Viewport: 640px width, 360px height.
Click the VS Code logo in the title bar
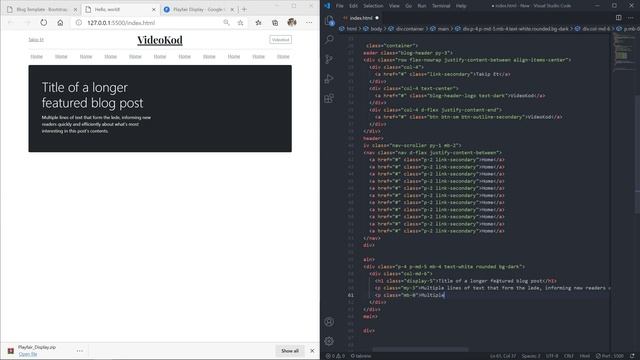coord(327,6)
